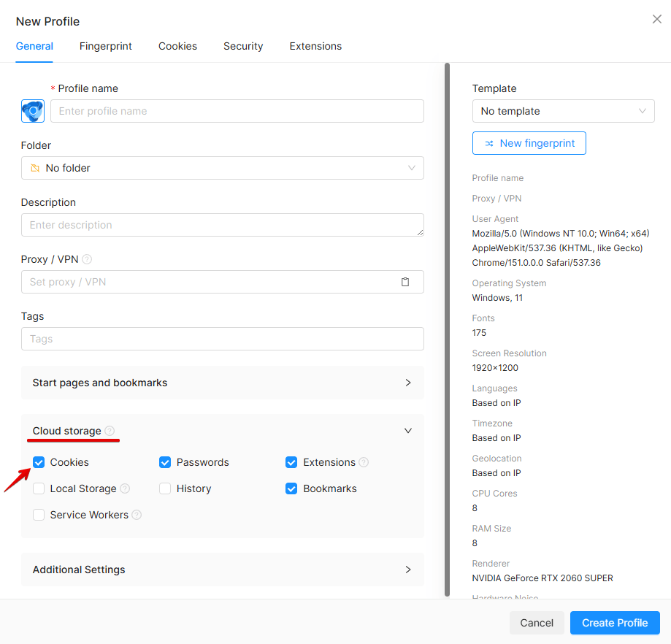Close the New Profile dialog
The image size is (671, 644).
point(657,19)
